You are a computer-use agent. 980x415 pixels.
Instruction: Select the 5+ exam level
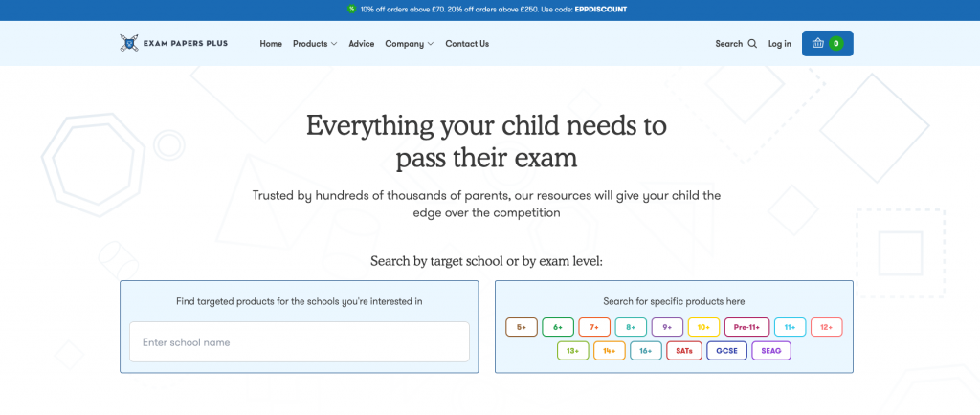[x=522, y=327]
